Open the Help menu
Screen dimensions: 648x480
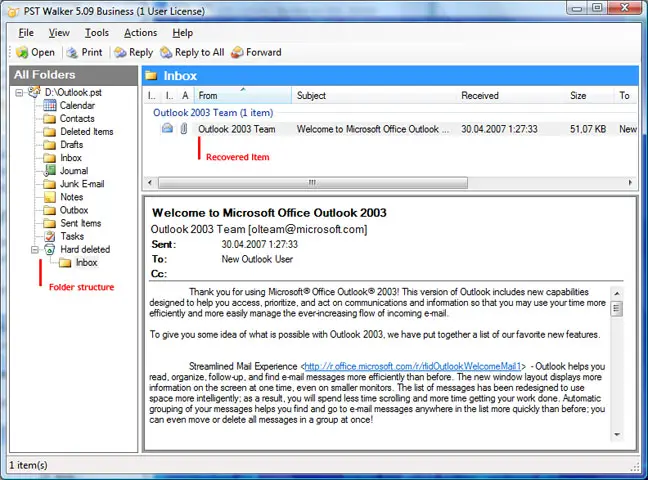183,33
